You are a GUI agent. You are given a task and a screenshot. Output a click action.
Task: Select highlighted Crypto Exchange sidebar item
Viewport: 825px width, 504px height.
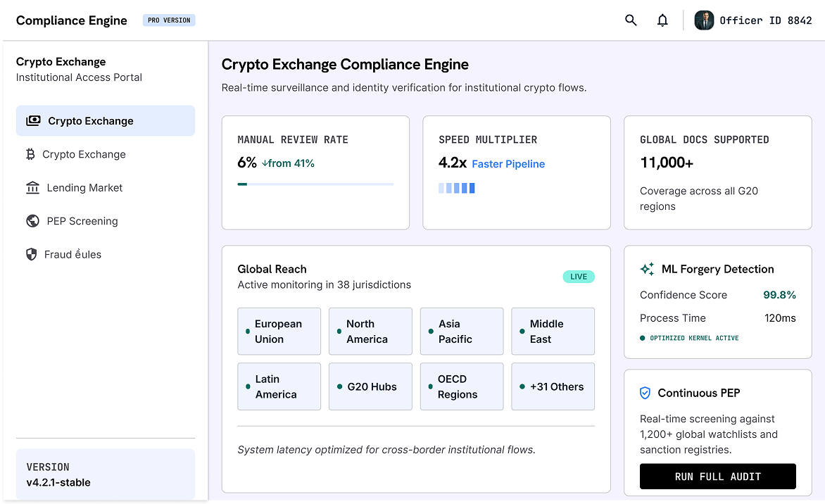(x=105, y=120)
